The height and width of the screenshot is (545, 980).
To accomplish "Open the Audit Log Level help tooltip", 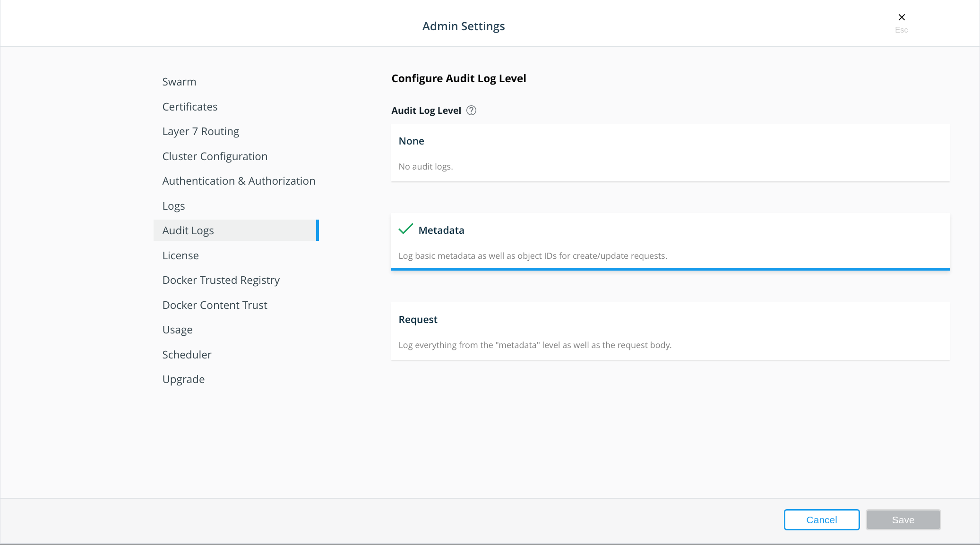I will pos(471,110).
